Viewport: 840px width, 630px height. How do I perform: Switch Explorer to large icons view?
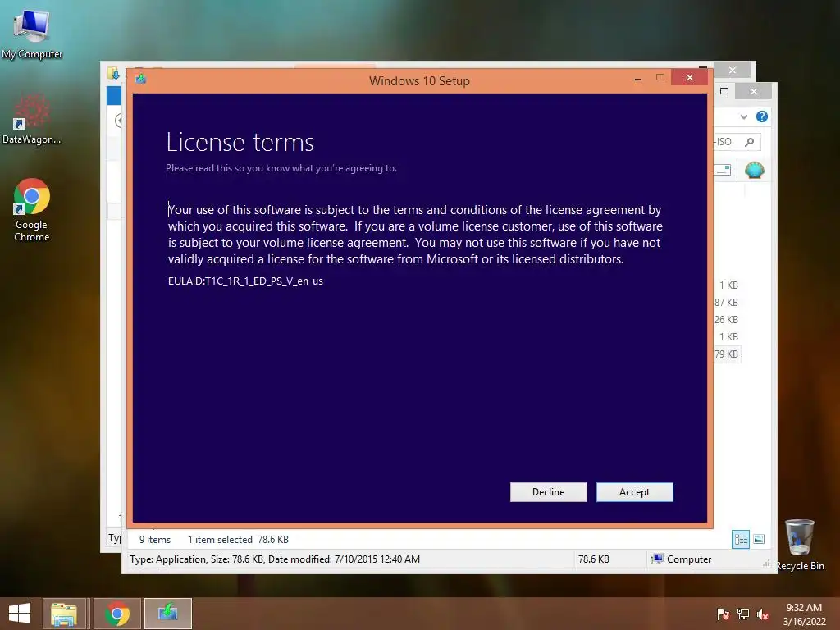click(759, 540)
